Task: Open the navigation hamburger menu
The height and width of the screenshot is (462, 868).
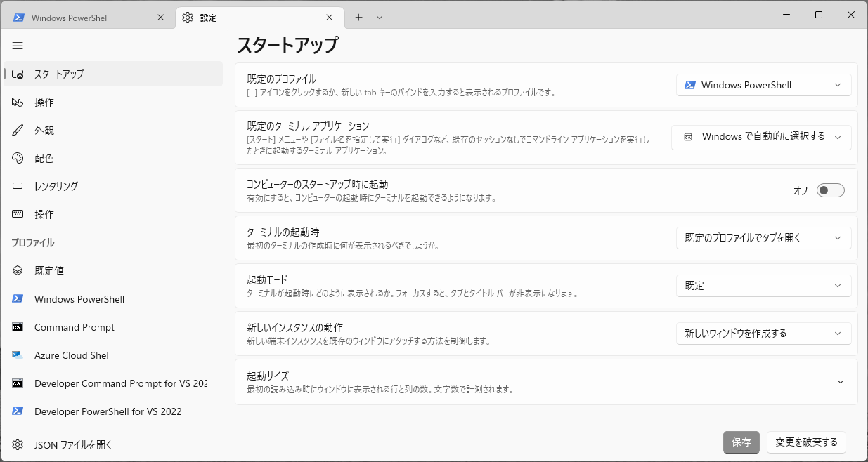Action: [18, 46]
